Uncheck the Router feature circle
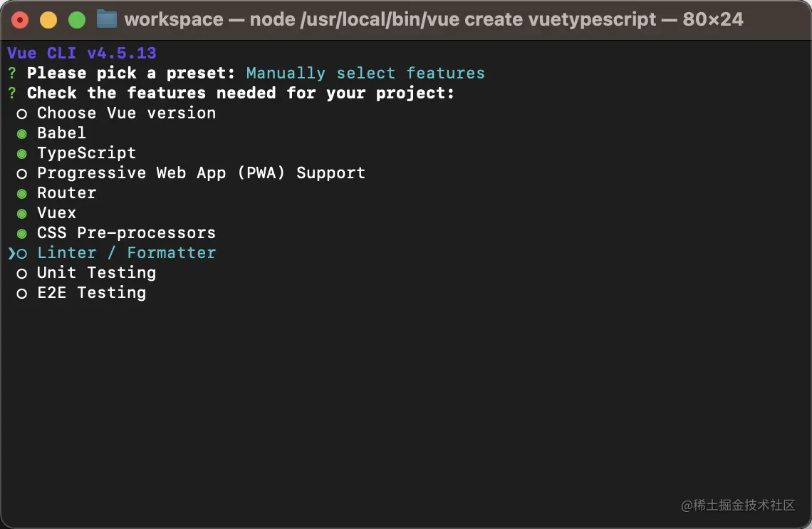The height and width of the screenshot is (529, 812). coord(22,193)
